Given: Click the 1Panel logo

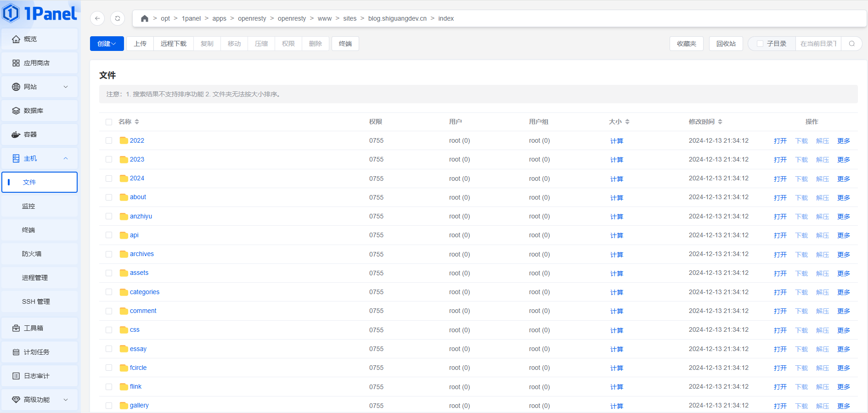Looking at the screenshot, I should (39, 13).
